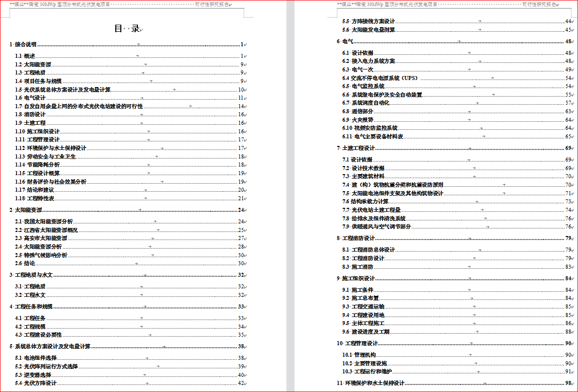578x392 pixels.
Task: Jump to 10.2 主要管理设施 entry
Action: point(370,363)
